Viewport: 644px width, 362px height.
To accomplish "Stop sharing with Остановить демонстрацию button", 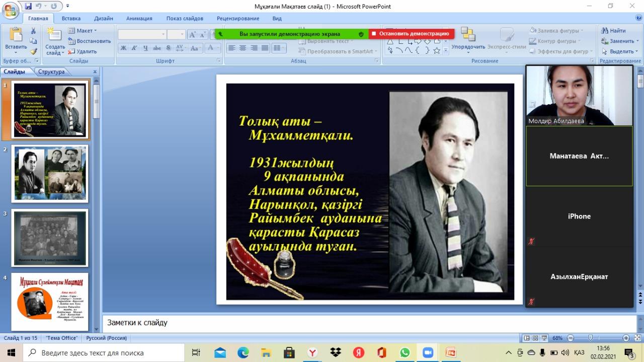I will pyautogui.click(x=411, y=34).
